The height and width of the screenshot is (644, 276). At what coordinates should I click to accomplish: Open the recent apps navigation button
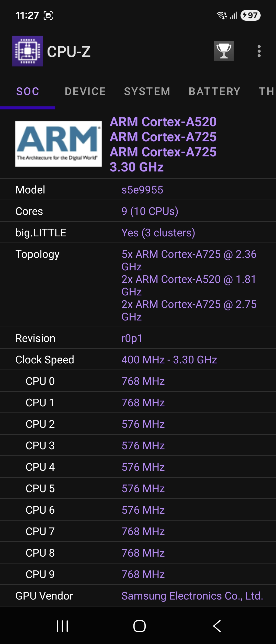pos(62,626)
